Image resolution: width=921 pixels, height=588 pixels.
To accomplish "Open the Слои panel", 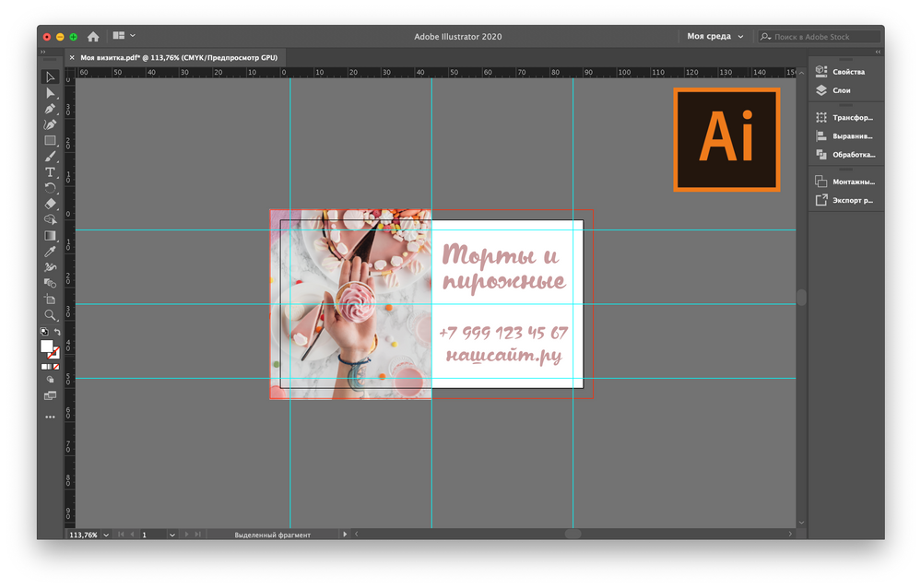I will 841,90.
